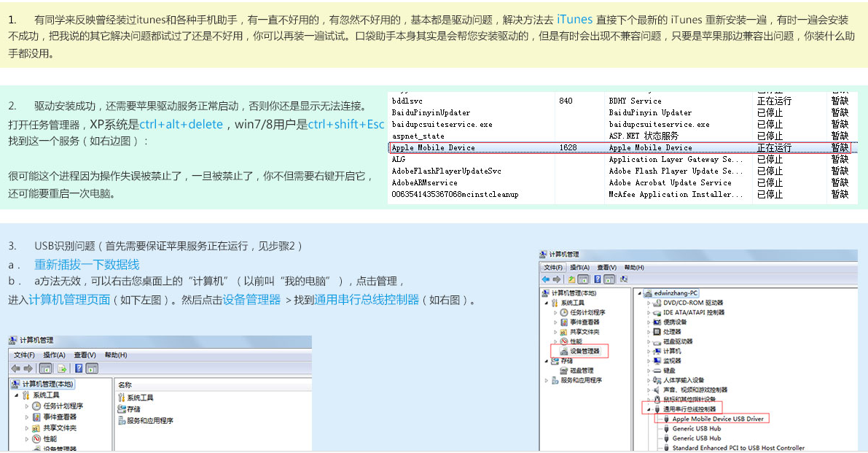The image size is (868, 453).
Task: Select the ALG service row
Action: click(x=623, y=159)
